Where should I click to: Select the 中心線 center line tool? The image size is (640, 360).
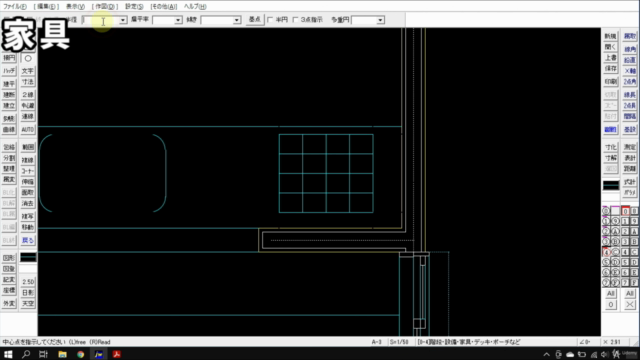[28, 106]
